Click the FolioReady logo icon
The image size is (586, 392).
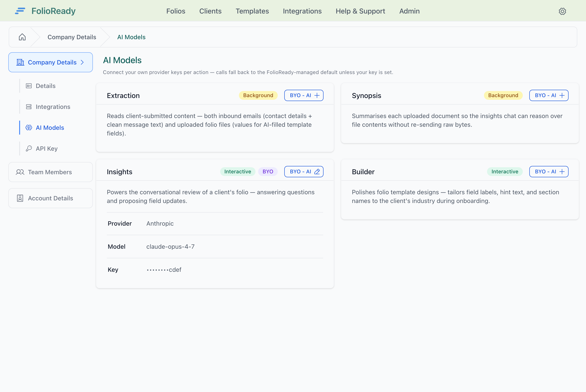[x=20, y=11]
